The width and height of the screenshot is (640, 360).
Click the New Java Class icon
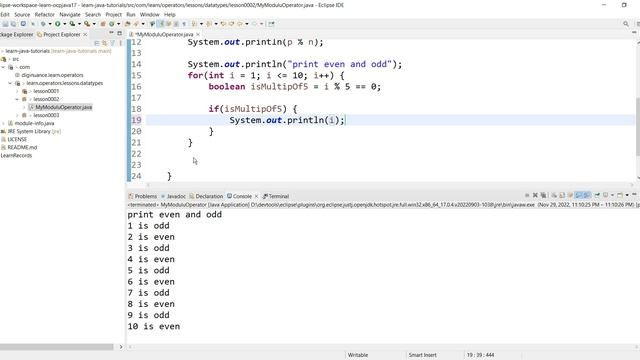click(111, 24)
